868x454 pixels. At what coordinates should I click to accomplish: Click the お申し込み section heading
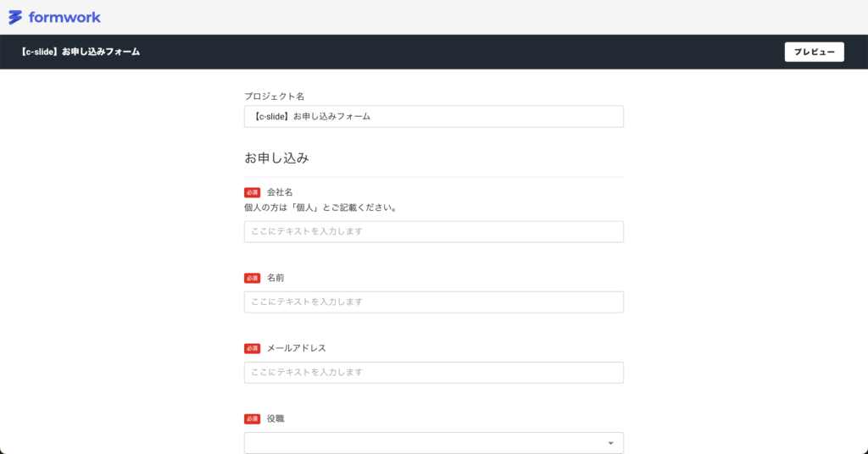(x=277, y=158)
